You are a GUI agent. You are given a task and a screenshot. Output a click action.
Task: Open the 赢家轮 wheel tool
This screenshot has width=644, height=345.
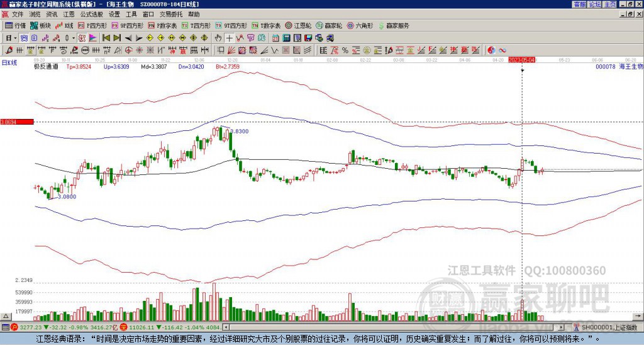point(329,25)
